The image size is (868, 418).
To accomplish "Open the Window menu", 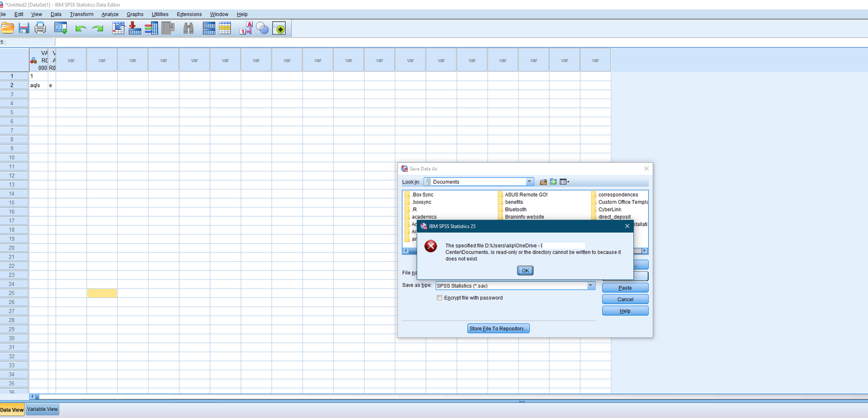I will click(x=219, y=14).
